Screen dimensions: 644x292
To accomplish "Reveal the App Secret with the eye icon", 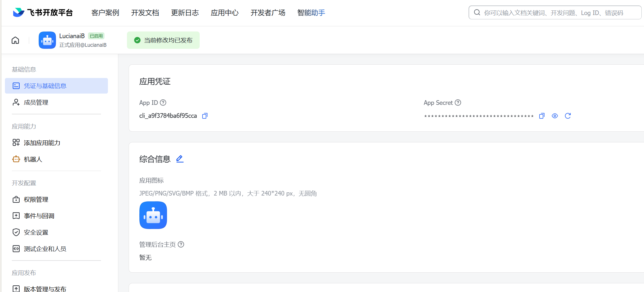I will [555, 116].
